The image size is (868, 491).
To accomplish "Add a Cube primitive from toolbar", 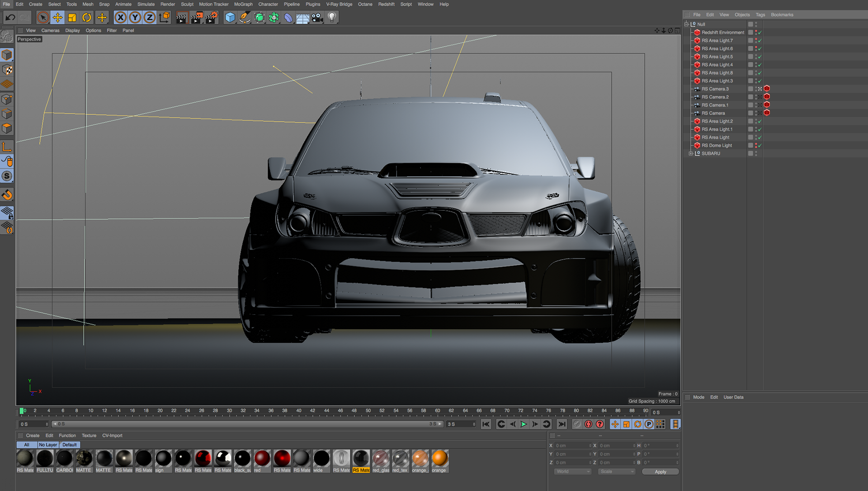I will (x=230, y=18).
